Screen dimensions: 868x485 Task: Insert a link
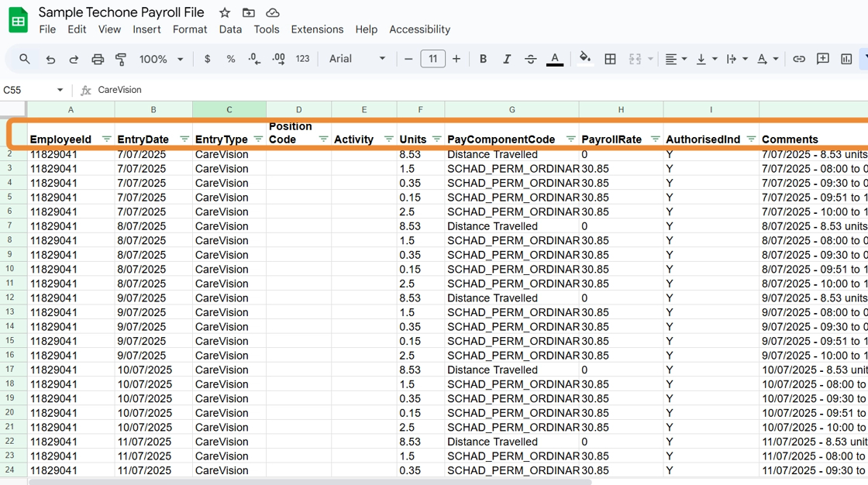click(x=799, y=59)
